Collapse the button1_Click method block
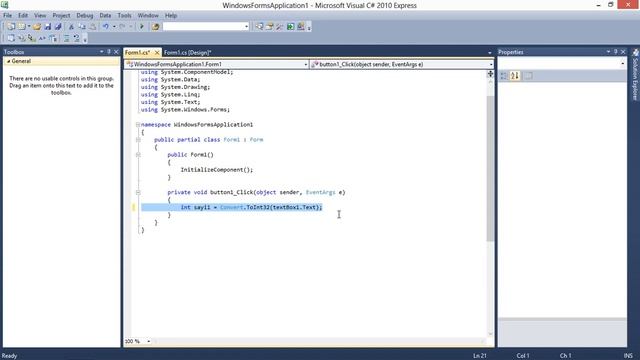640x360 pixels. [x=138, y=192]
